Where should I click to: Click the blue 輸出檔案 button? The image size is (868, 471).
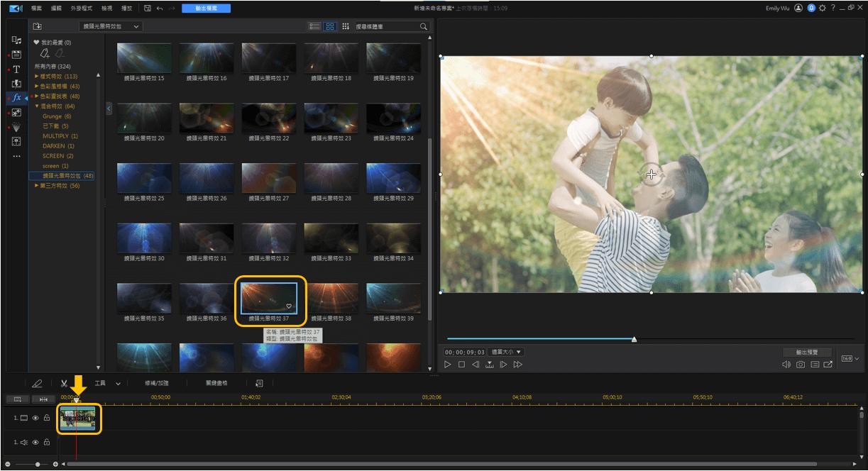(x=205, y=8)
